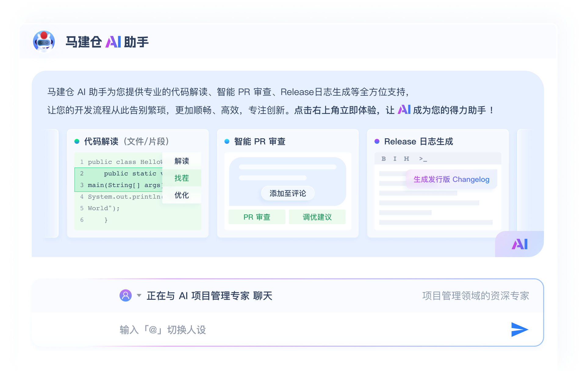Click the purple dot beside Release 日志生成
This screenshot has width=588, height=371.
point(377,141)
